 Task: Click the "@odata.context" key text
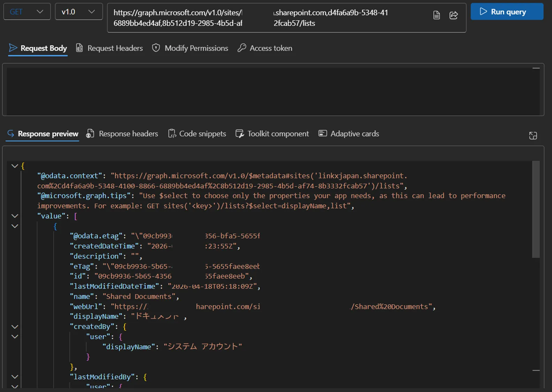[x=70, y=176]
